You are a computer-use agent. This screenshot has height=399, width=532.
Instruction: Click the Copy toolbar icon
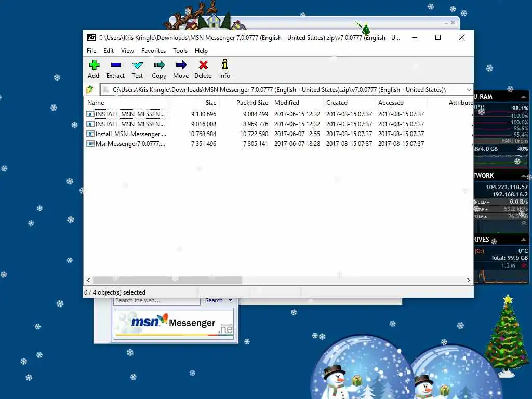click(x=159, y=65)
